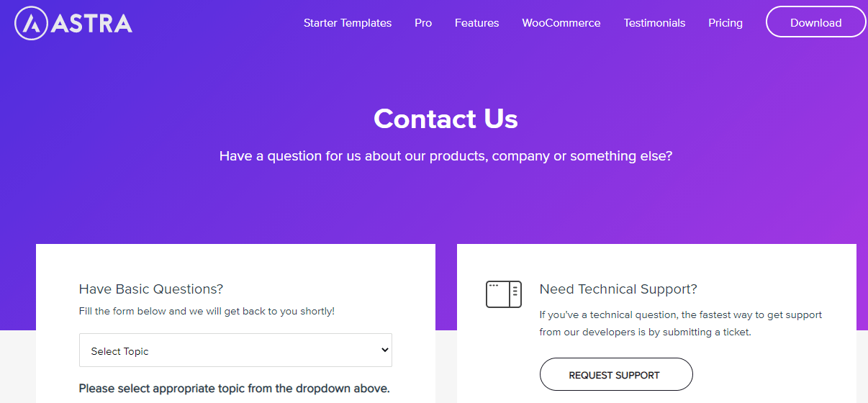868x403 pixels.
Task: Visit the Testimonials section
Action: point(654,23)
